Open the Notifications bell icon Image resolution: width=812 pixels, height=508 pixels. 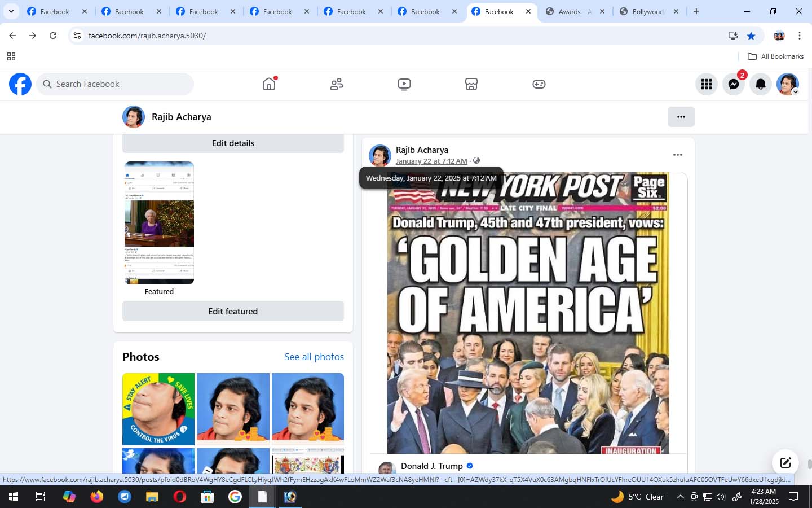pyautogui.click(x=761, y=84)
